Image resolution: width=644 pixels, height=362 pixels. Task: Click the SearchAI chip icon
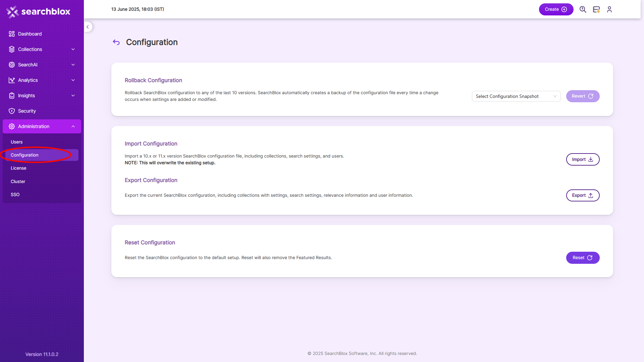tap(12, 65)
